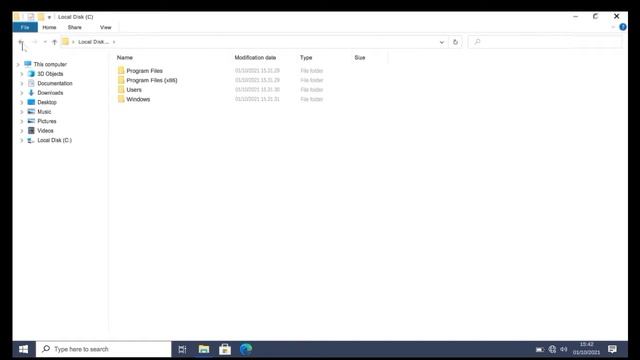Open the quick access toolbar dropdown
This screenshot has height=360, width=640.
(49, 17)
